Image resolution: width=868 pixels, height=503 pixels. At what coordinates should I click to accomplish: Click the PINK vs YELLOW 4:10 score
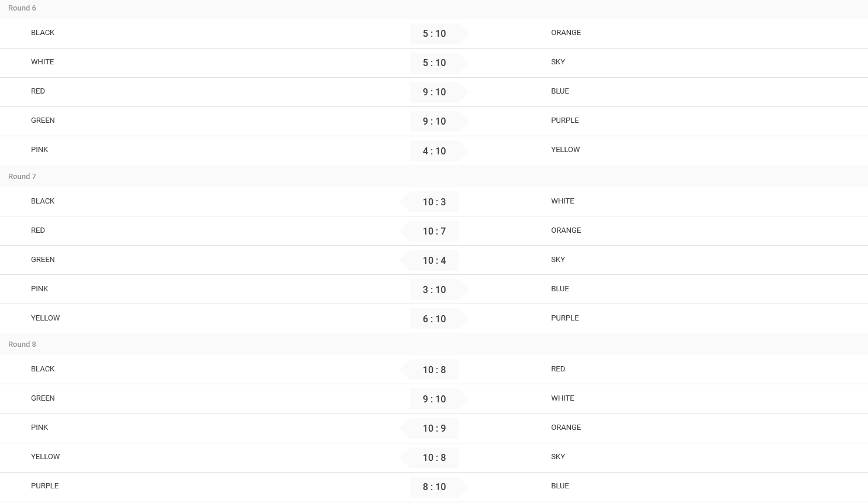[434, 151]
